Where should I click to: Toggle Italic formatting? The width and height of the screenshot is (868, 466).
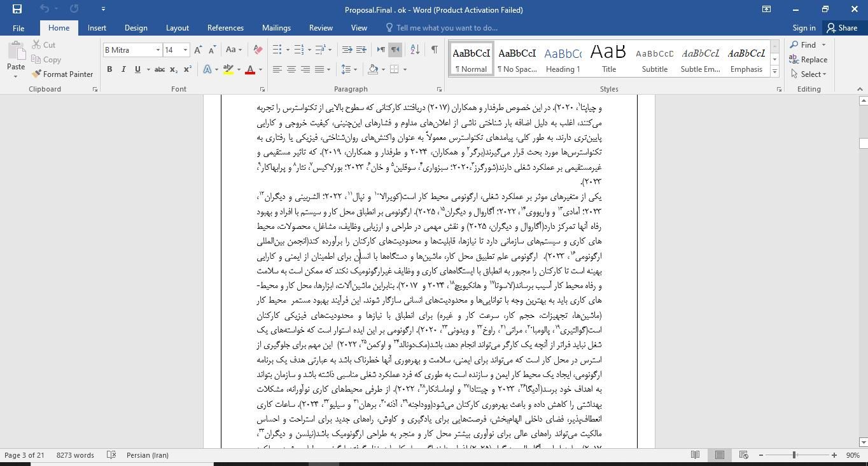pos(123,69)
